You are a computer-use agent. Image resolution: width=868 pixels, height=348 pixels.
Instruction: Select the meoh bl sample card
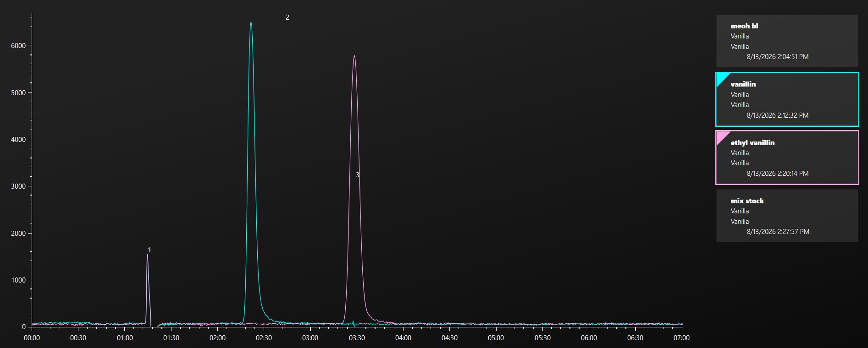click(x=787, y=41)
